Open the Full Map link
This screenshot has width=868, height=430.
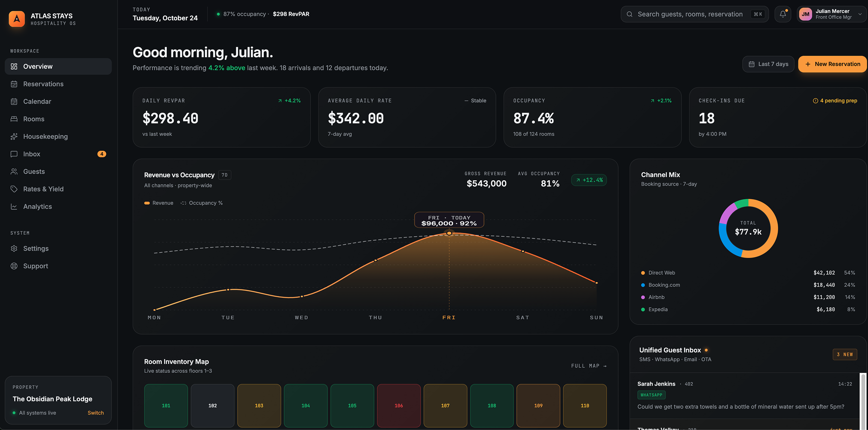tap(589, 366)
